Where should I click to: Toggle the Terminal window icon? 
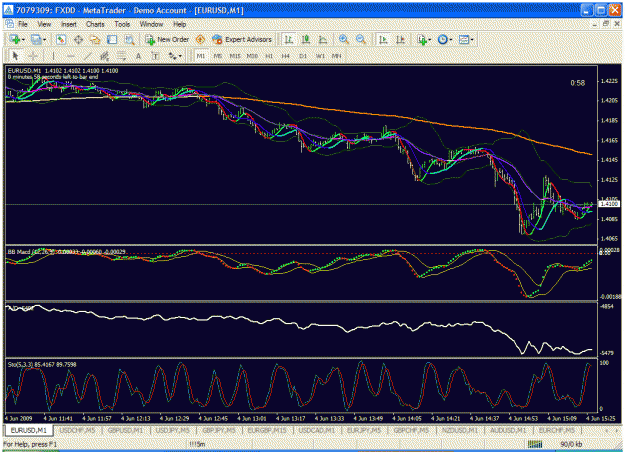point(112,39)
